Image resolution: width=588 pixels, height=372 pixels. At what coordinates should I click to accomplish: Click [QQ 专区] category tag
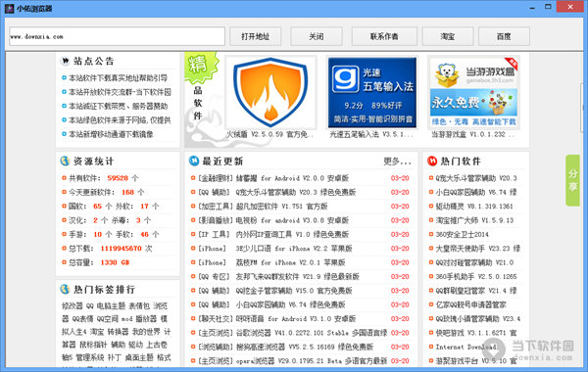click(x=214, y=276)
